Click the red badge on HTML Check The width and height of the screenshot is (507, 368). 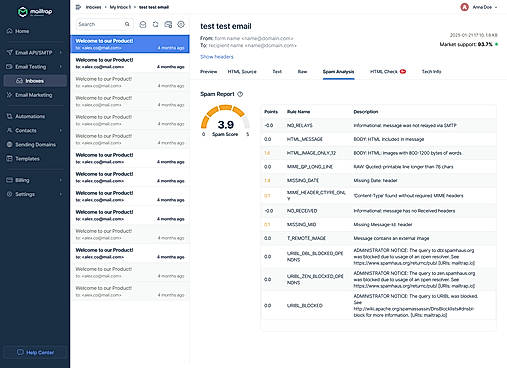coord(403,71)
